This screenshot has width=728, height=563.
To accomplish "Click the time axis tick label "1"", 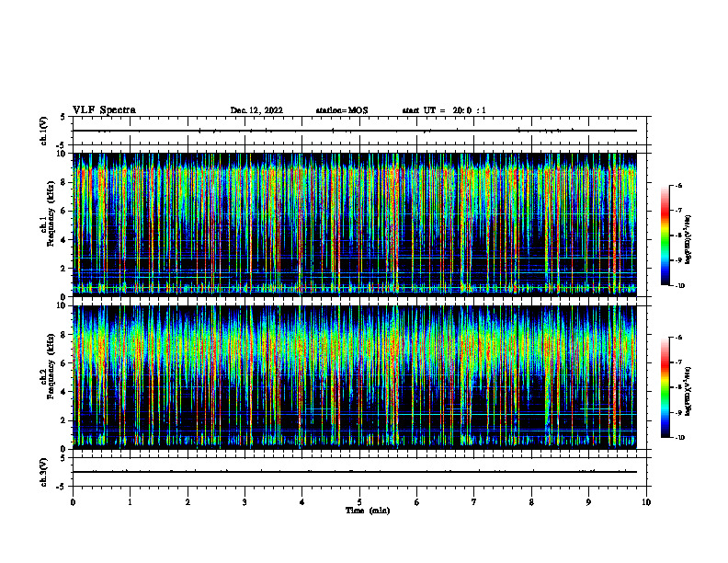I will point(130,502).
